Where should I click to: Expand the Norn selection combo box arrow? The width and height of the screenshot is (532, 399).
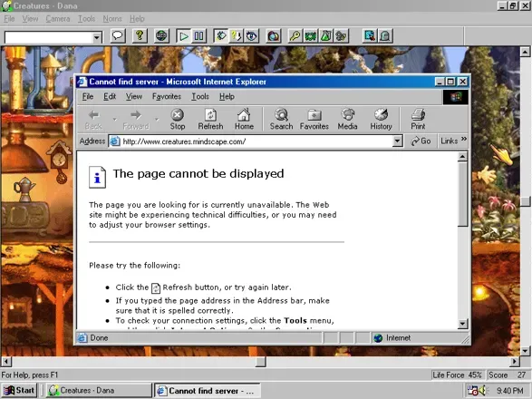tap(97, 37)
